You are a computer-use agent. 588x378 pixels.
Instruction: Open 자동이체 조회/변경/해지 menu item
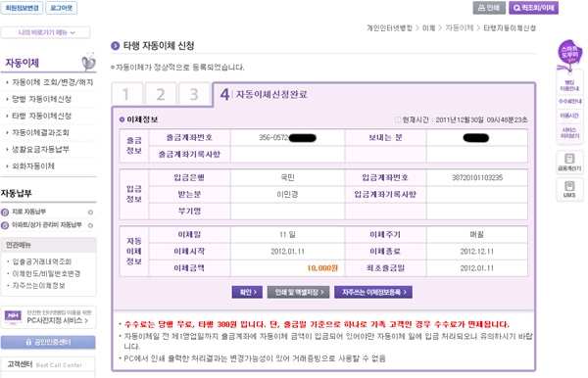pos(53,82)
